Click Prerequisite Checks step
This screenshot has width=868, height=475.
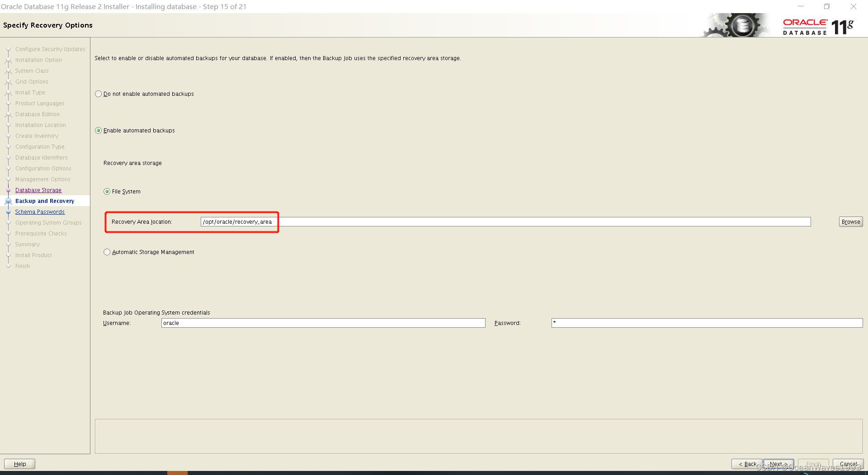click(x=41, y=234)
